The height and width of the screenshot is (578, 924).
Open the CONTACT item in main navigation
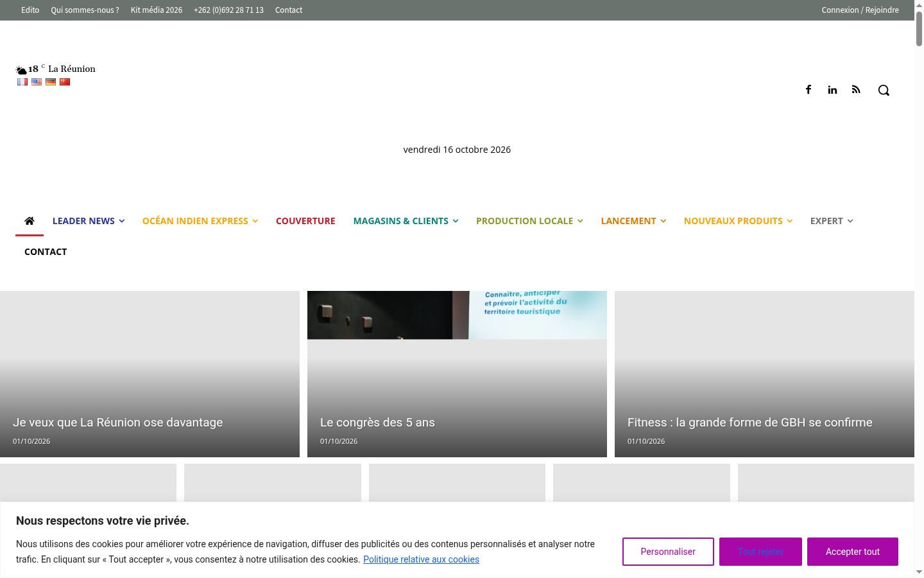[46, 252]
